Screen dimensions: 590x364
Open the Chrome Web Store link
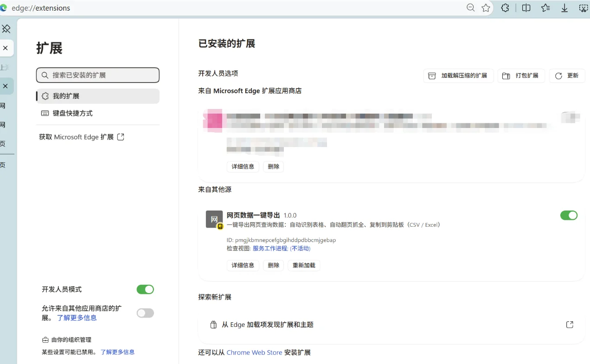click(x=254, y=352)
